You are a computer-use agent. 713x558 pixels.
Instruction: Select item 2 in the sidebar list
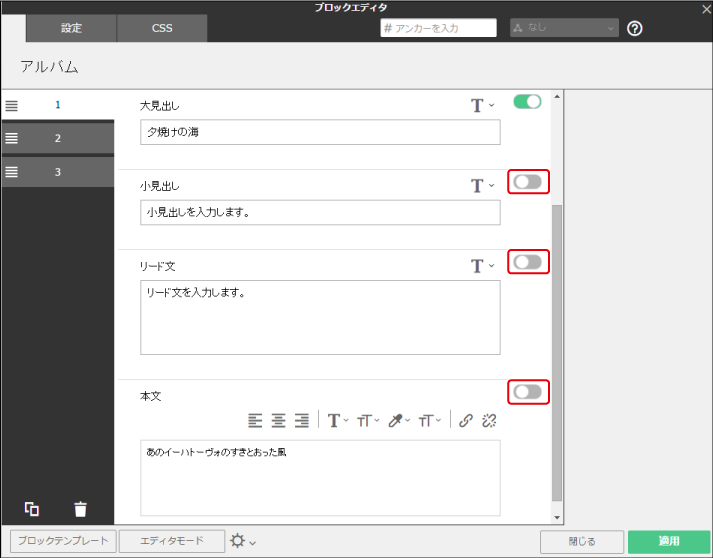(58, 138)
